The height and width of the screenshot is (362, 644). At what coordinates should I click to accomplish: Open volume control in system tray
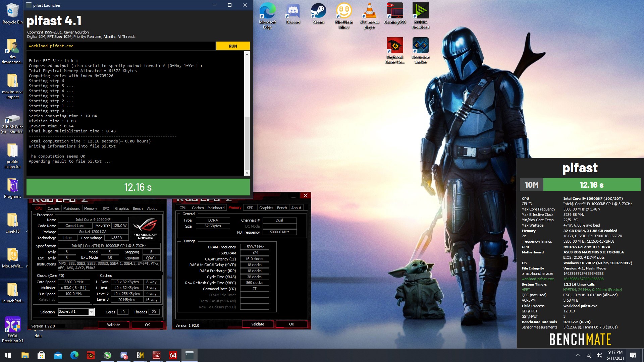599,355
